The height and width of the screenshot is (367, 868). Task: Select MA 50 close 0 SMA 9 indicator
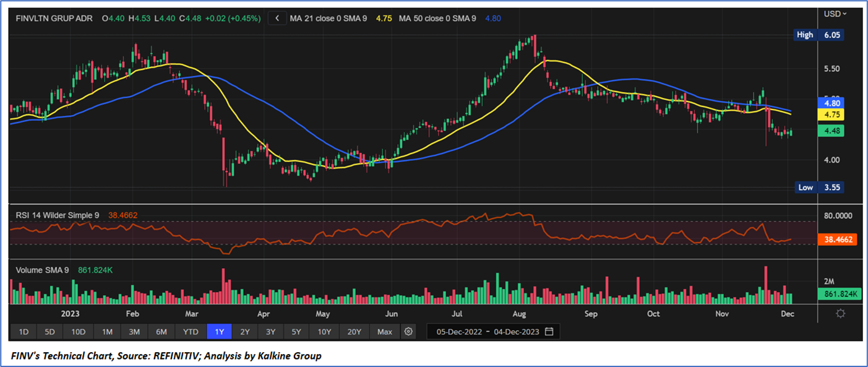tap(437, 19)
